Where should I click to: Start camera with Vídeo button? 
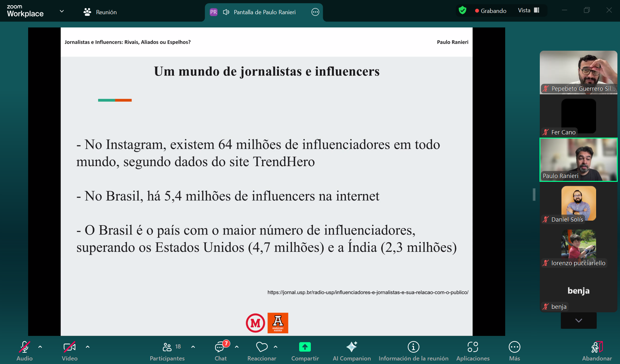click(70, 351)
